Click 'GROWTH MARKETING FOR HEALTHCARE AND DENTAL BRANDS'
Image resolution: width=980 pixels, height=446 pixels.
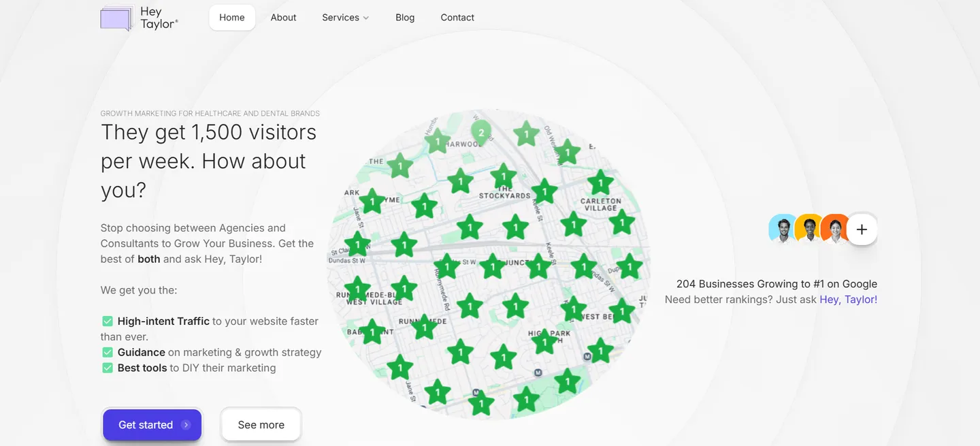pyautogui.click(x=210, y=114)
